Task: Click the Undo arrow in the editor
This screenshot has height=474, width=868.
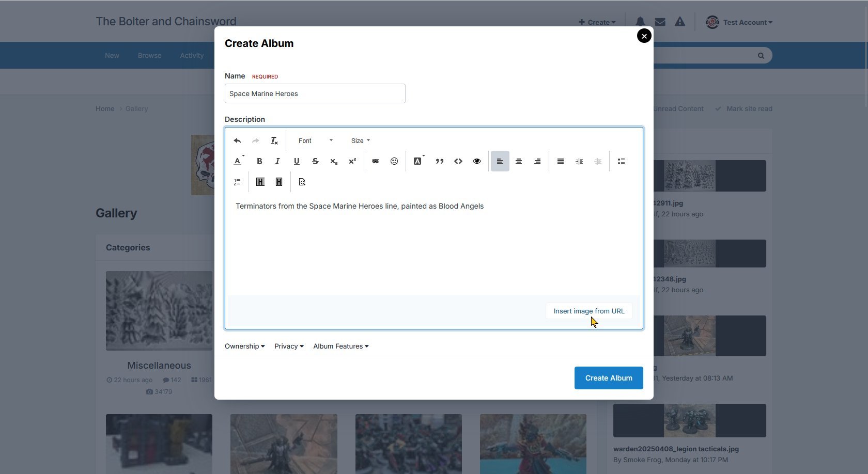Action: click(237, 140)
